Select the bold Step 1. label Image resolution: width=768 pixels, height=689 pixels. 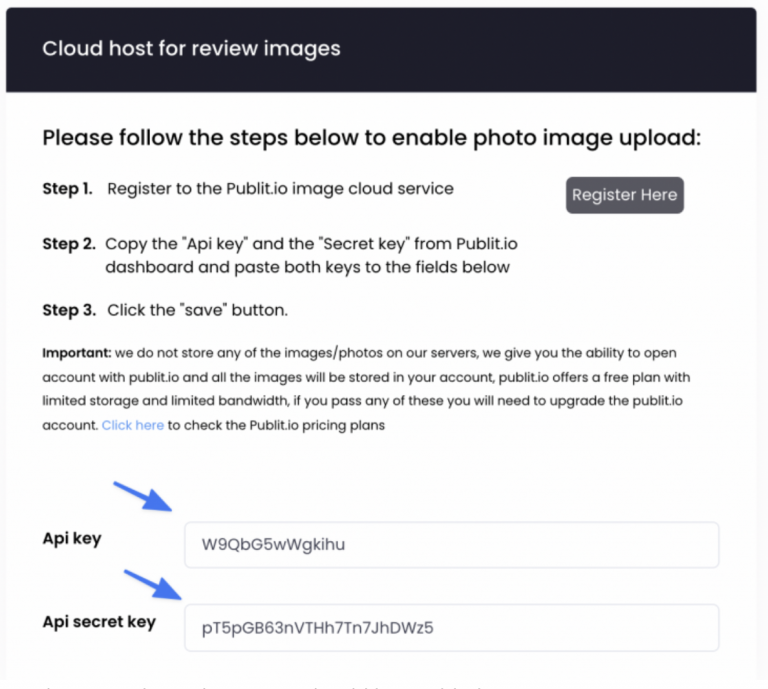(68, 189)
